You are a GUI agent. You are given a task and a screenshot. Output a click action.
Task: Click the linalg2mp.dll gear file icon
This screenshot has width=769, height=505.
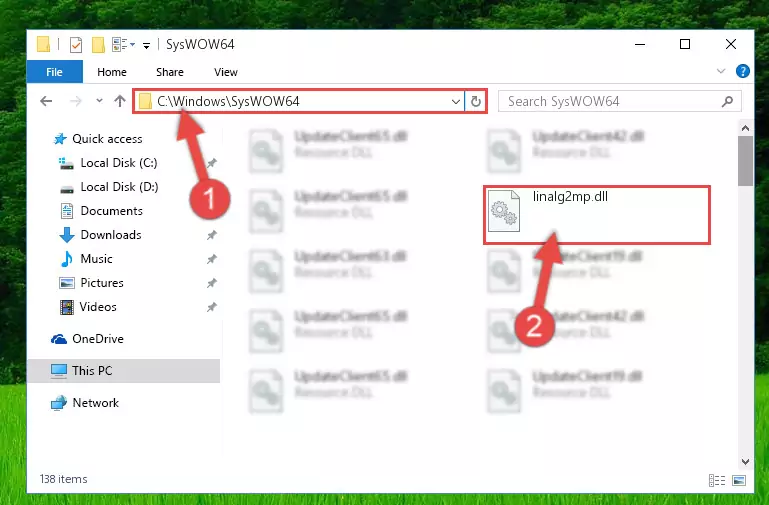(x=504, y=210)
